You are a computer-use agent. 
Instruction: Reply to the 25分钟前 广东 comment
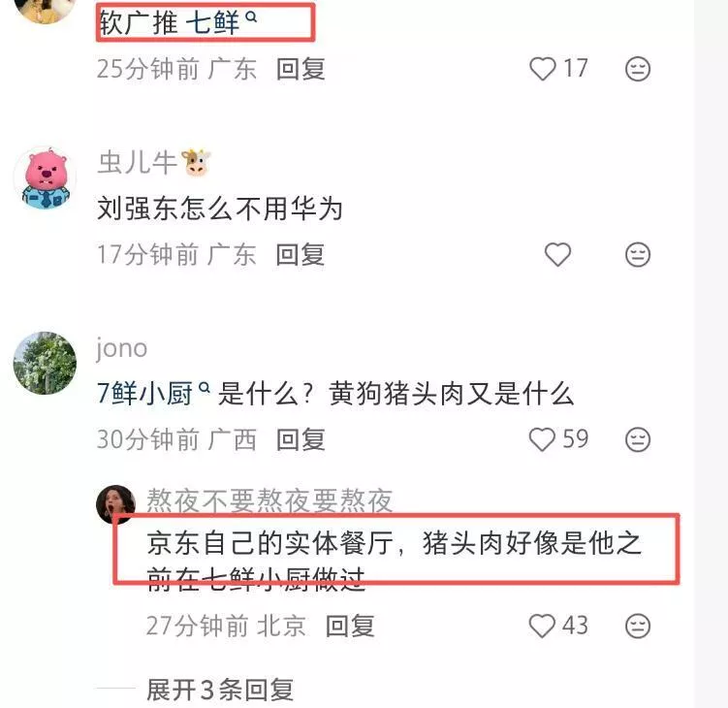click(x=301, y=69)
